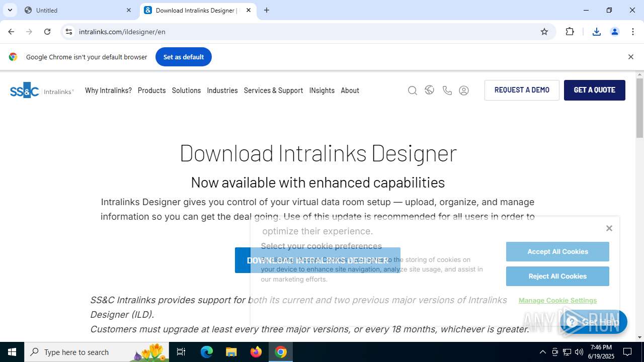644x362 pixels.
Task: Open the Windows notification center icon
Action: click(628, 352)
